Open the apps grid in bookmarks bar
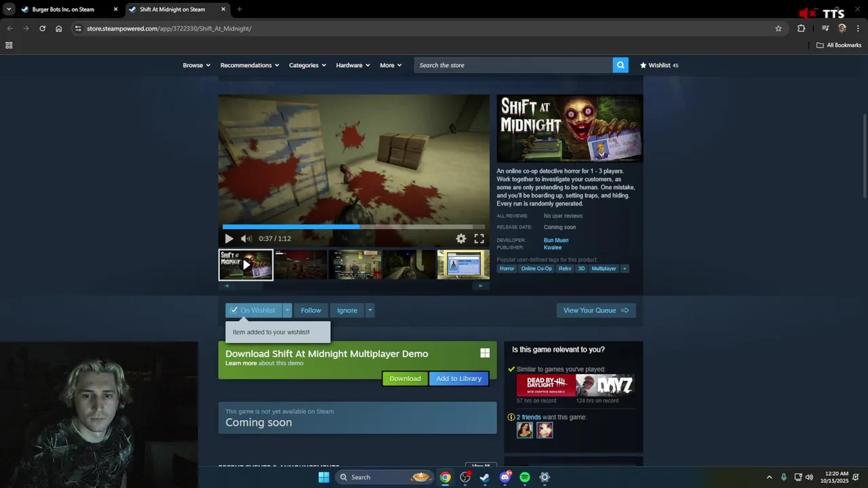Image resolution: width=868 pixels, height=488 pixels. 9,45
